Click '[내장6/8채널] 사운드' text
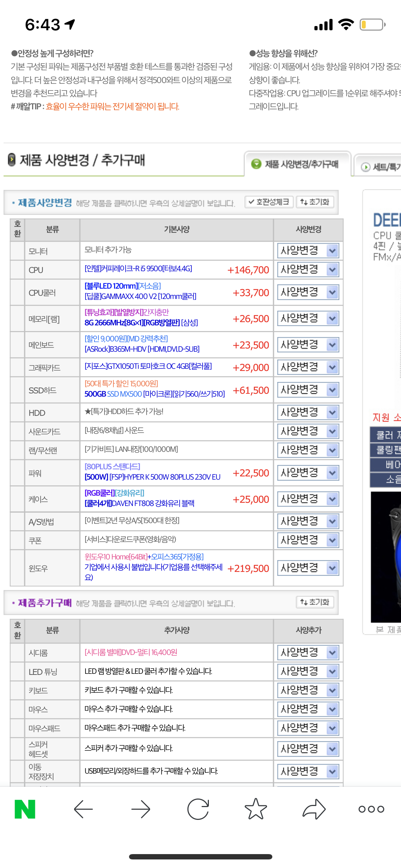This screenshot has width=401, height=868. [114, 430]
